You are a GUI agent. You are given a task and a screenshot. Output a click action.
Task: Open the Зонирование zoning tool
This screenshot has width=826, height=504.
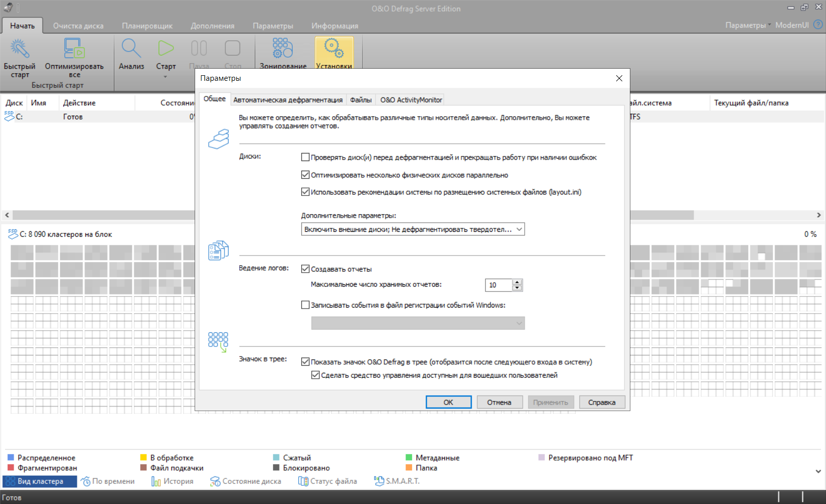(283, 53)
